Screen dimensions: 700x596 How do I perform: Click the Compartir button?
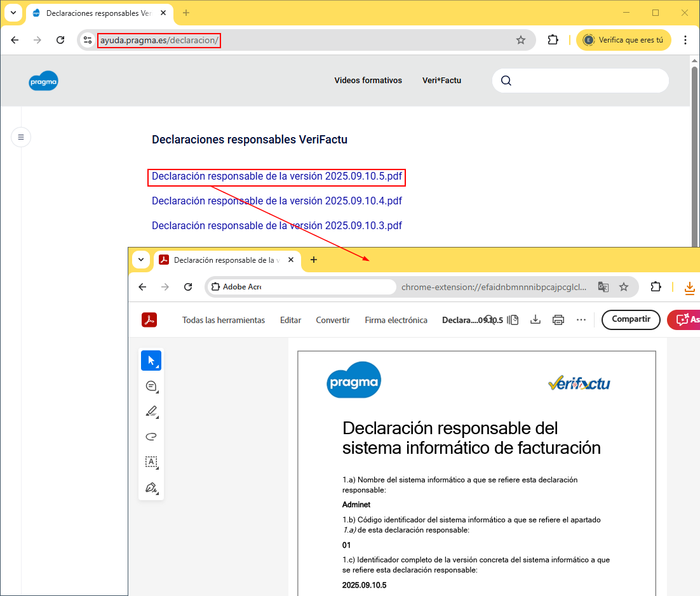tap(631, 320)
